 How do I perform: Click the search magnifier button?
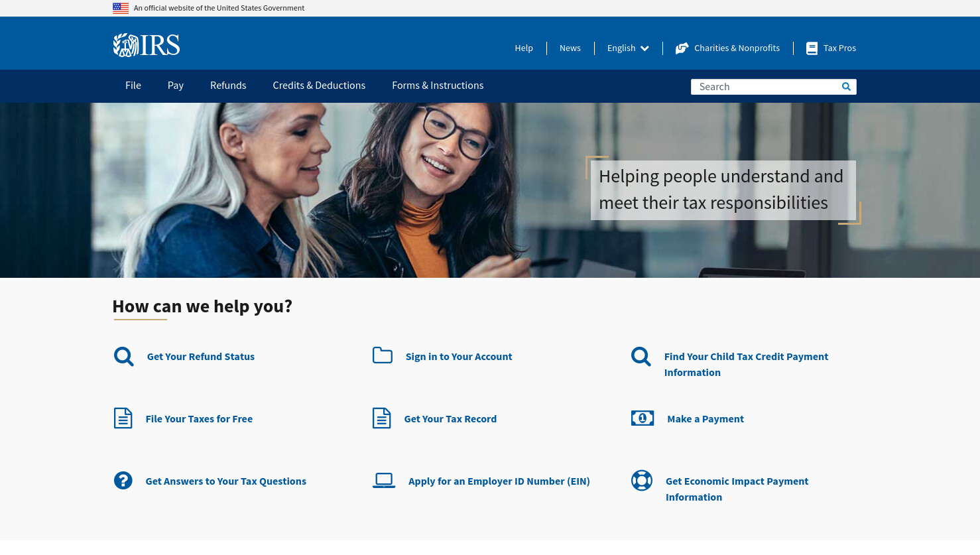pyautogui.click(x=846, y=87)
